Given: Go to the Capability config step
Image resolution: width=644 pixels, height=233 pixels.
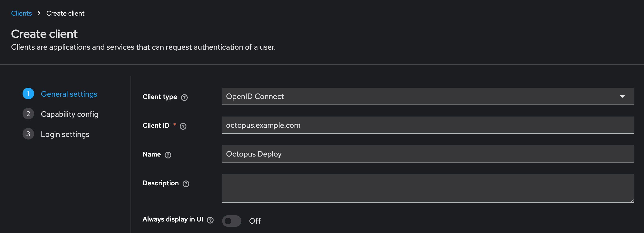Looking at the screenshot, I should pyautogui.click(x=70, y=114).
